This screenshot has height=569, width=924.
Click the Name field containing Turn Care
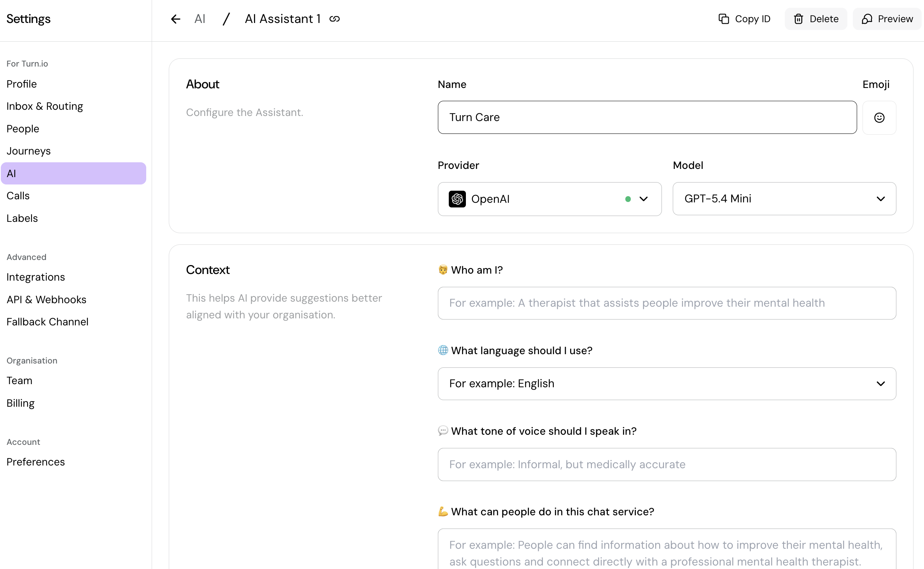(x=647, y=117)
